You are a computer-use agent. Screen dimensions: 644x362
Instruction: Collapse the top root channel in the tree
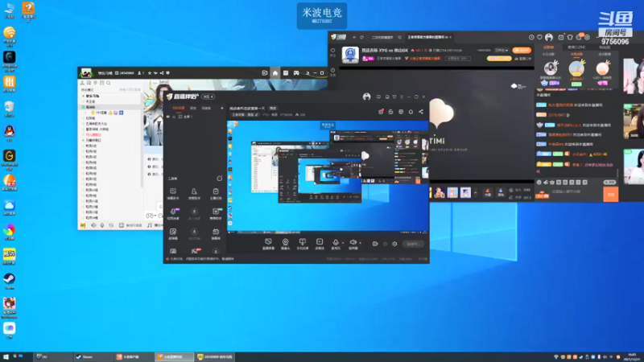tap(83, 96)
